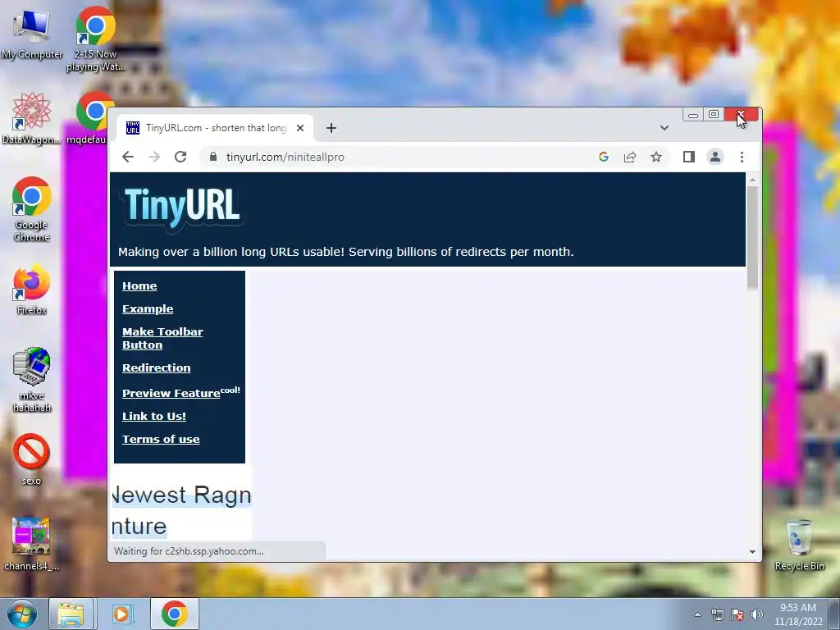
Task: Open the 'mkve hahahah' desktop icon
Action: (32, 379)
